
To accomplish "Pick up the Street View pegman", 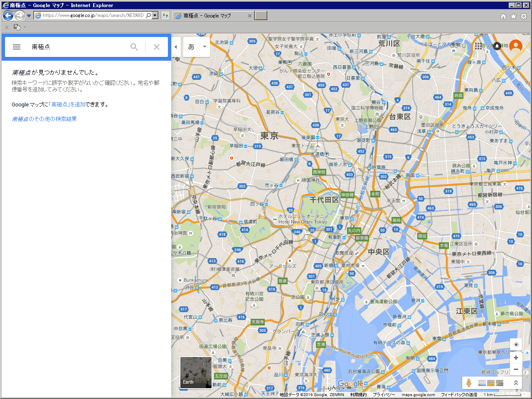I will click(469, 383).
